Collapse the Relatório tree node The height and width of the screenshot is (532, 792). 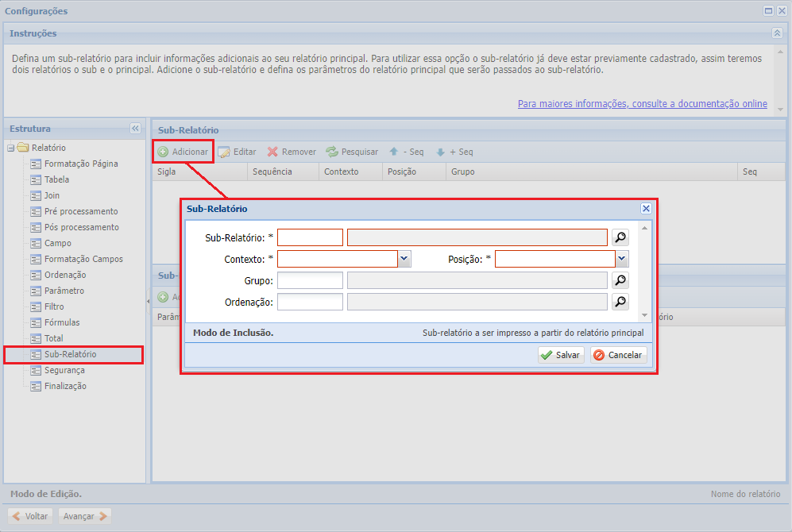click(10, 148)
